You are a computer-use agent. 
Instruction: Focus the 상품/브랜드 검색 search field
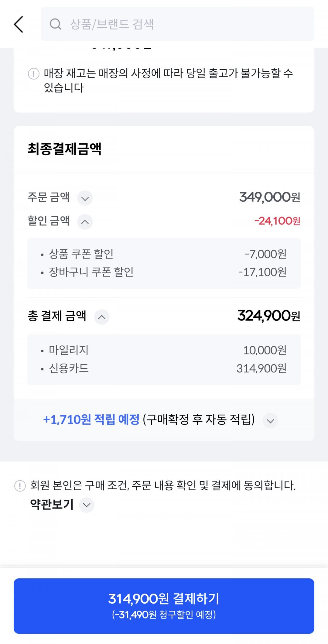coord(182,24)
